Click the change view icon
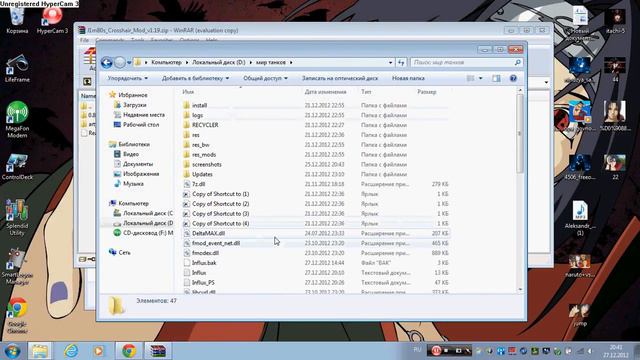Viewport: 640px width, 360px height. 471,78
